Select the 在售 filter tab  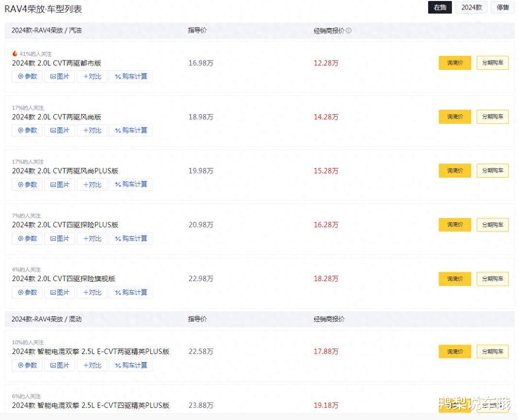[440, 7]
